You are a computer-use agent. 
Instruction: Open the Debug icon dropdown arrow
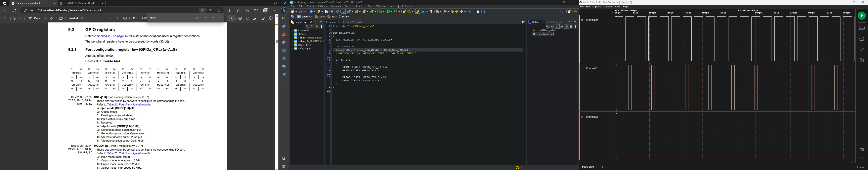(384, 11)
